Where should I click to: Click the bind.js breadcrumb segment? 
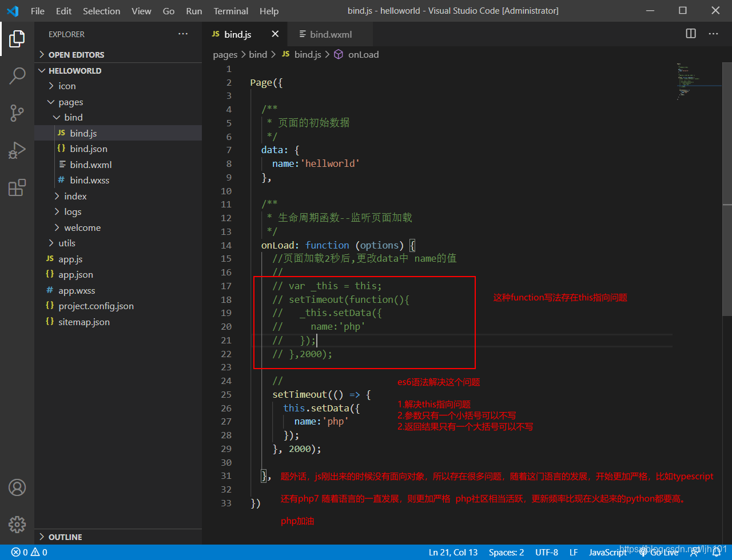pos(307,54)
